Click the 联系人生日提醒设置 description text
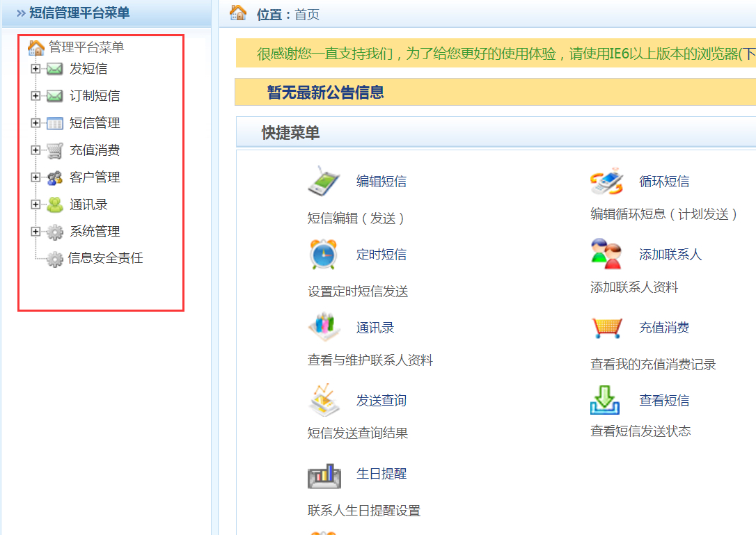This screenshot has width=756, height=535. pos(364,511)
